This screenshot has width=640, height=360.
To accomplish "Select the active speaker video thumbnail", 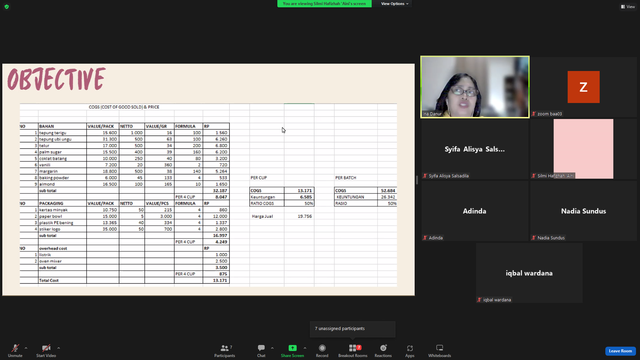I will 475,87.
